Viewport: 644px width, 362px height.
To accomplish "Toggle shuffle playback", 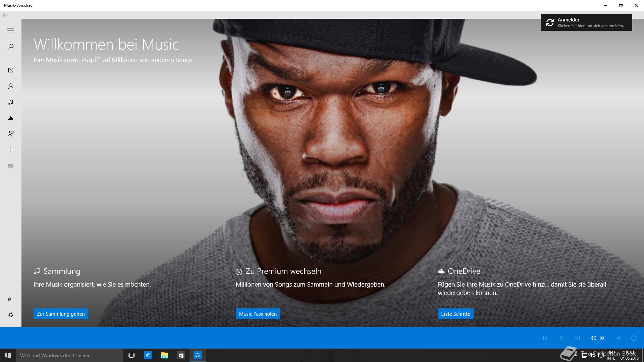I will [x=618, y=338].
